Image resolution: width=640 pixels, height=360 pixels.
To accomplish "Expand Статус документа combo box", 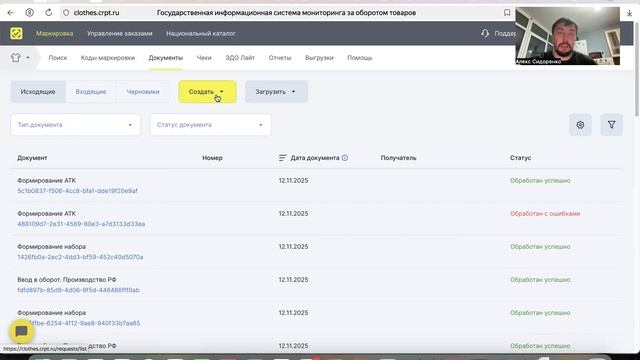I will coord(211,125).
